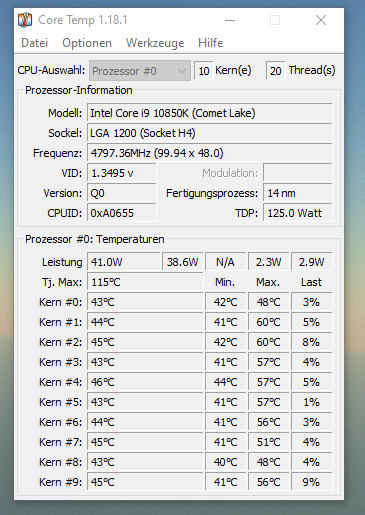Select the Frequenz value 4797.36MHz field
Screen dimensions: 365x515
point(210,153)
